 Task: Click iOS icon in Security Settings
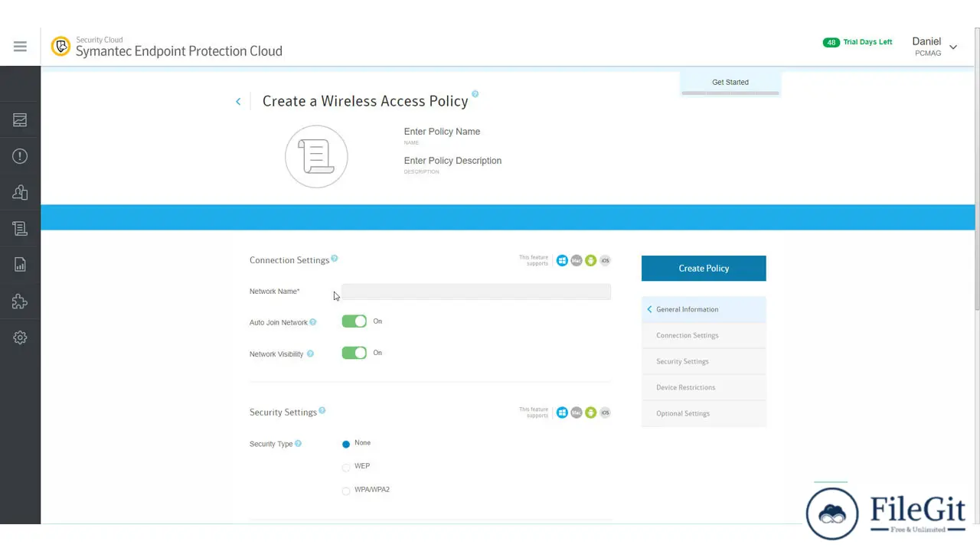tap(605, 412)
